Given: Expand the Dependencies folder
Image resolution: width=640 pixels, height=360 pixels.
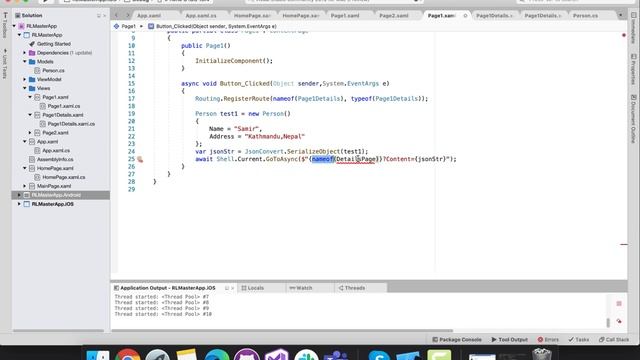Looking at the screenshot, I should tap(24, 53).
